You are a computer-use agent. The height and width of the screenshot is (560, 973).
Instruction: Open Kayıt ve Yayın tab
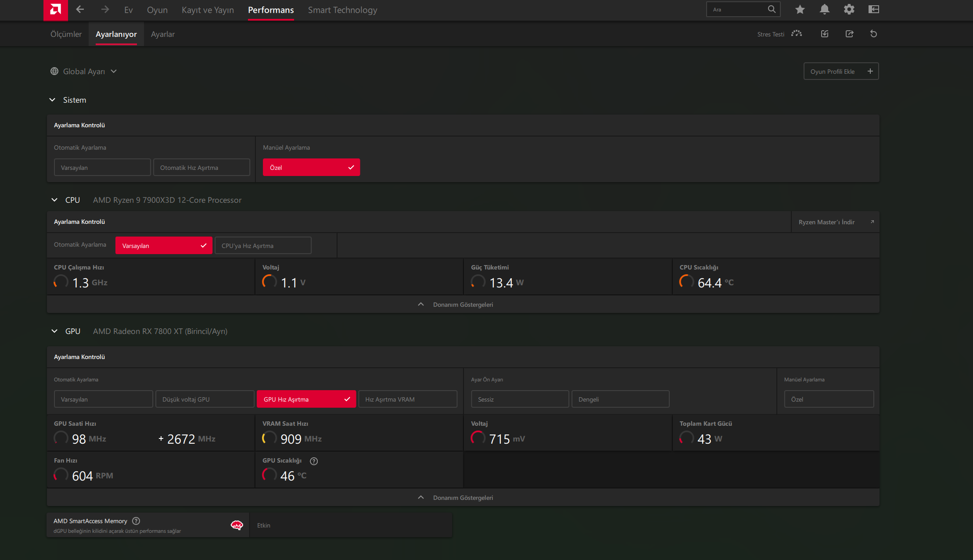pyautogui.click(x=208, y=10)
